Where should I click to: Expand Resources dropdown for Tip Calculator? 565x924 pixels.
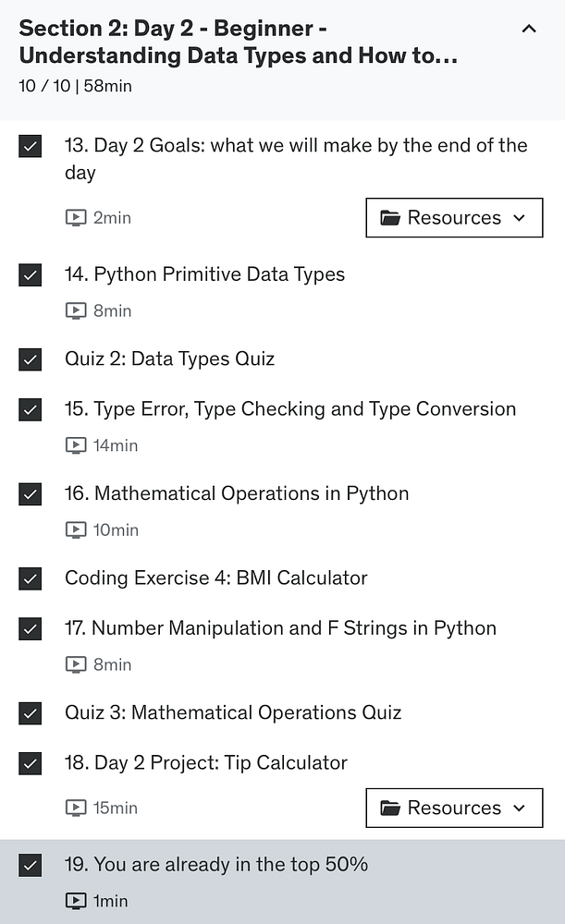(454, 808)
